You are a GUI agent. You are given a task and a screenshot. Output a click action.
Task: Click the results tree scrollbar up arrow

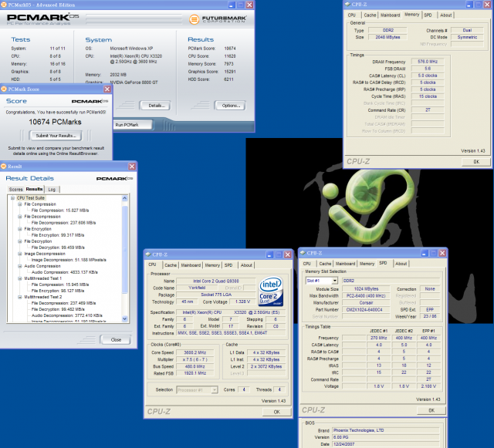point(125,198)
